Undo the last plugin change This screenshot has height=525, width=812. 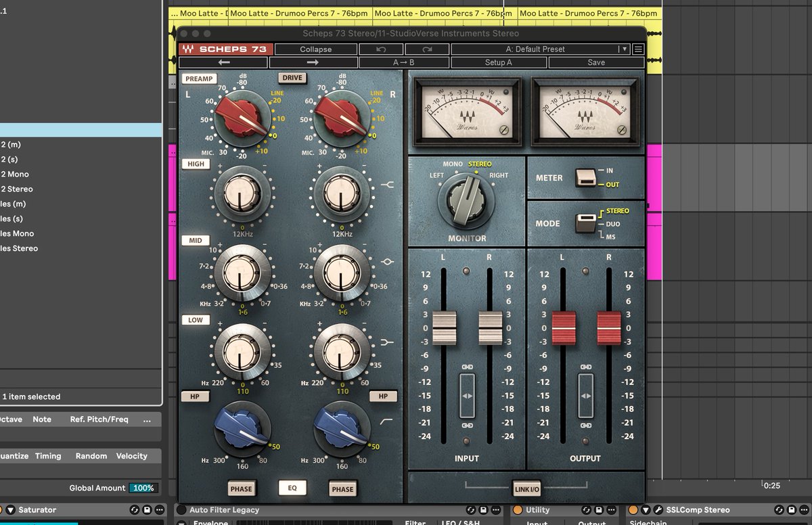381,49
